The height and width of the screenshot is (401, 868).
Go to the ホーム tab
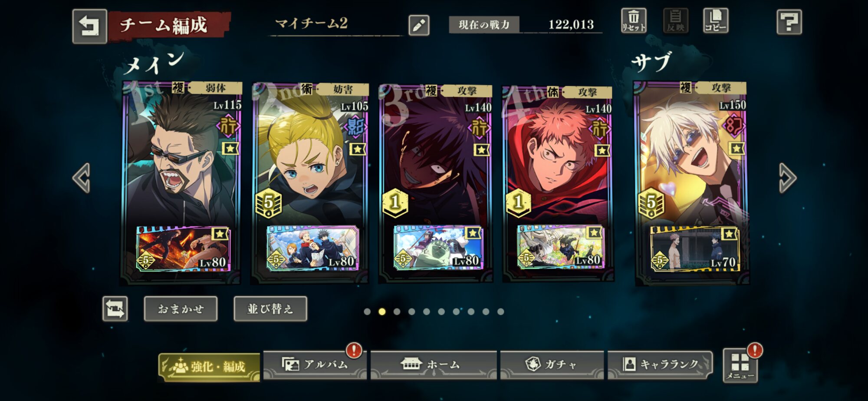tap(434, 365)
